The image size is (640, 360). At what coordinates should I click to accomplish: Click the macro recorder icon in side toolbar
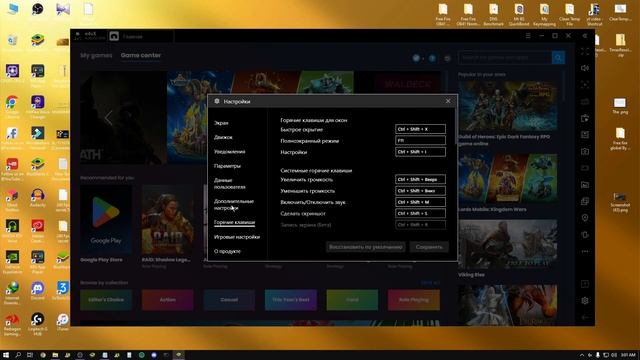tap(585, 118)
